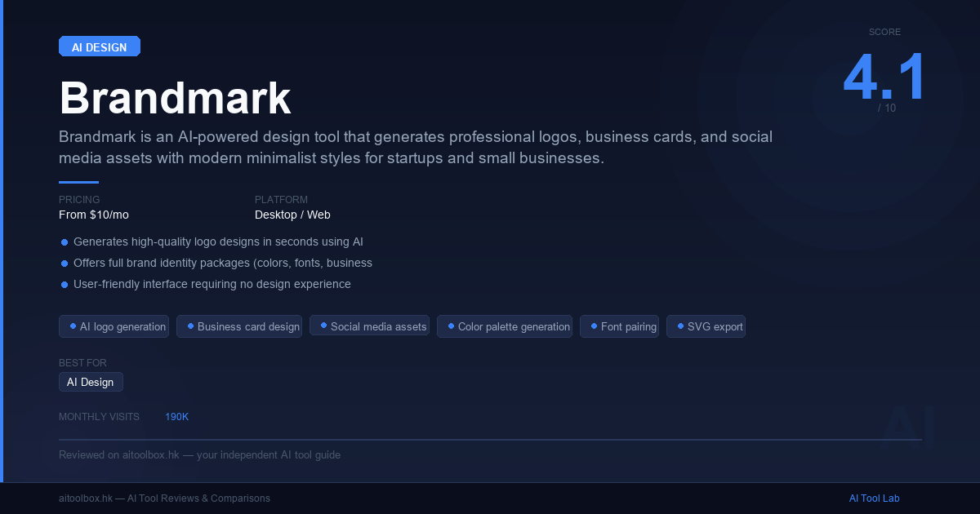Click the 'Reviewed on aitoolbox.hk' line
The height and width of the screenshot is (514, 980).
199,454
